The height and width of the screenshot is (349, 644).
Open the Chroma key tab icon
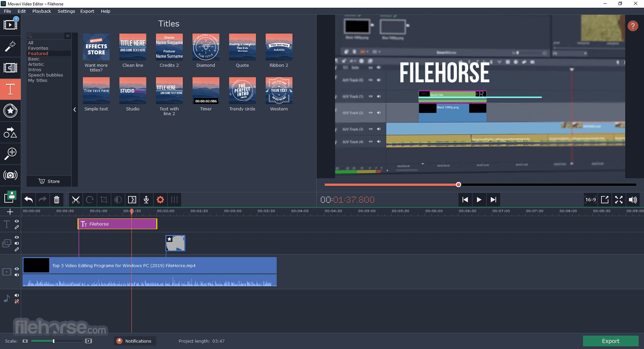click(x=10, y=196)
